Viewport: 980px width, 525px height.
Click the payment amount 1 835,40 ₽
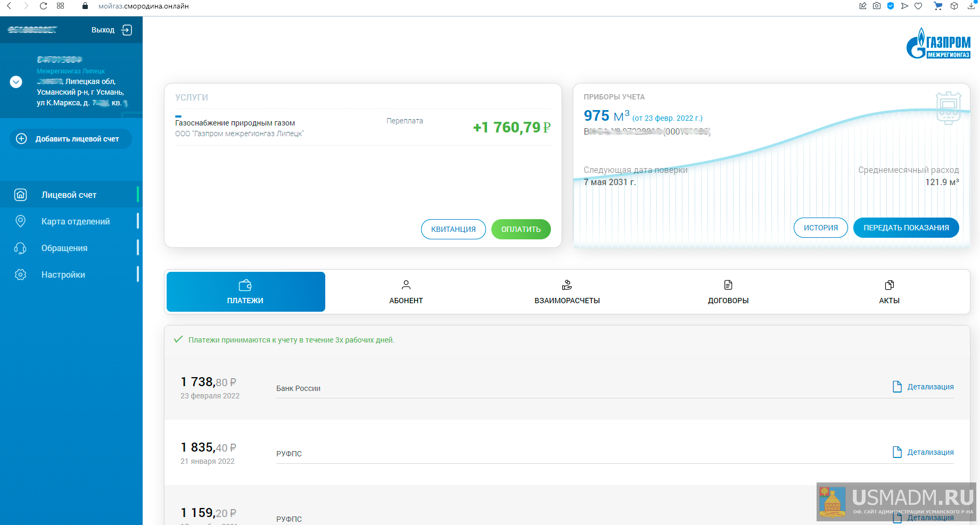pyautogui.click(x=208, y=447)
